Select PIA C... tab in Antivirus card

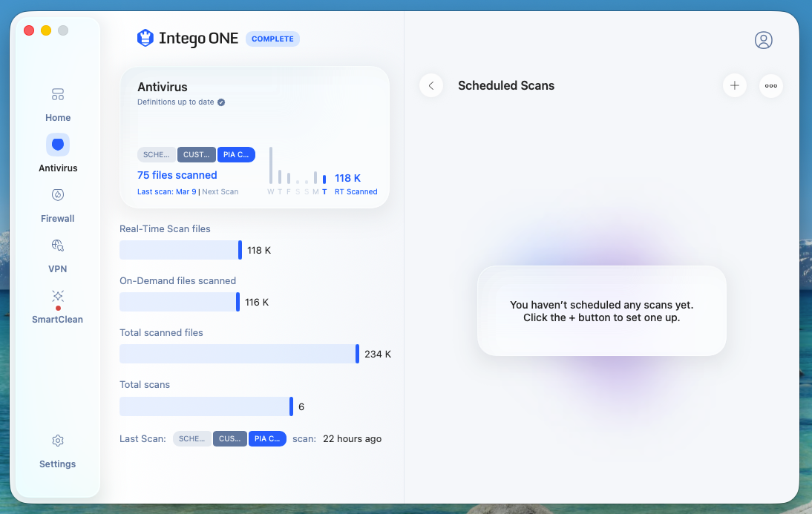point(236,154)
